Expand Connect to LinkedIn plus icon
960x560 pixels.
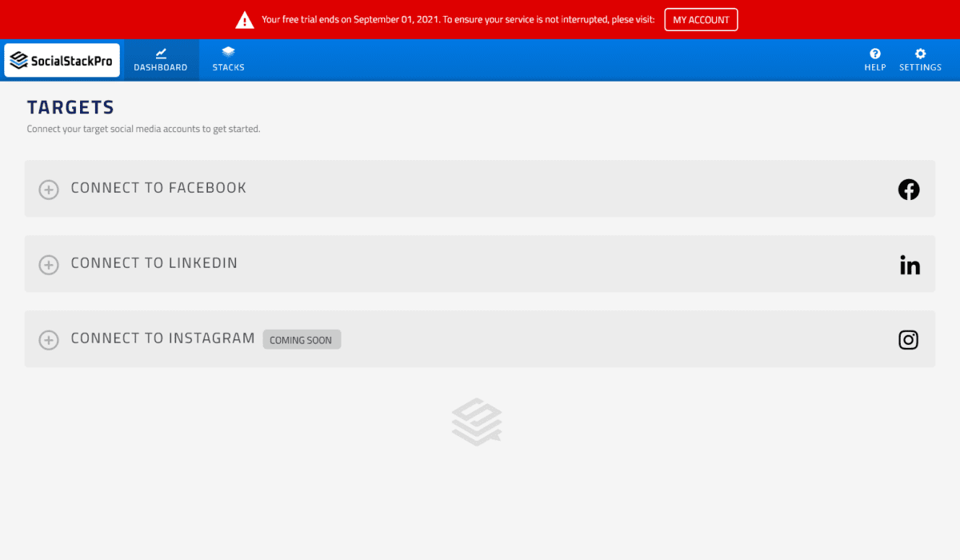(49, 265)
